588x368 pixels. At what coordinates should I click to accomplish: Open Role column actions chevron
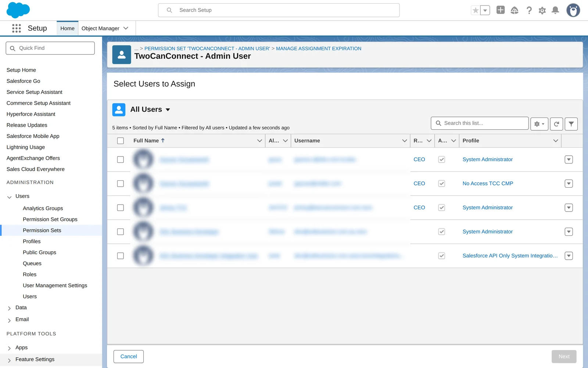coord(429,141)
